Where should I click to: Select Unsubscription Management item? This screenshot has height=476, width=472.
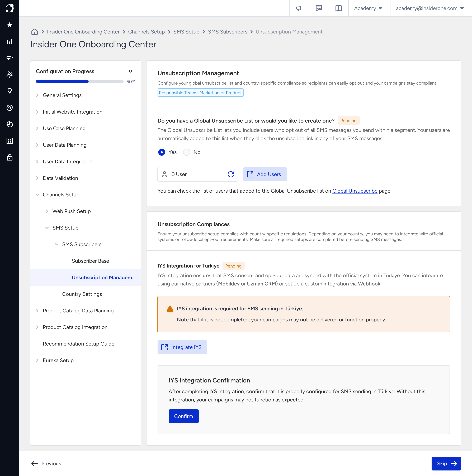coord(86,277)
